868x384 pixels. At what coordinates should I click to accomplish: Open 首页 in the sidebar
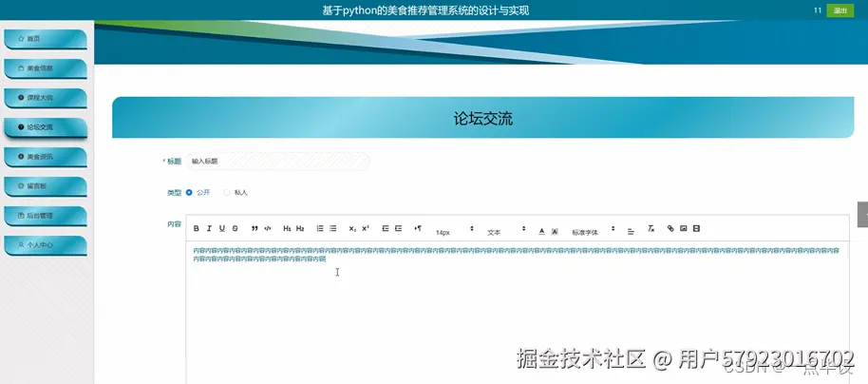click(46, 39)
